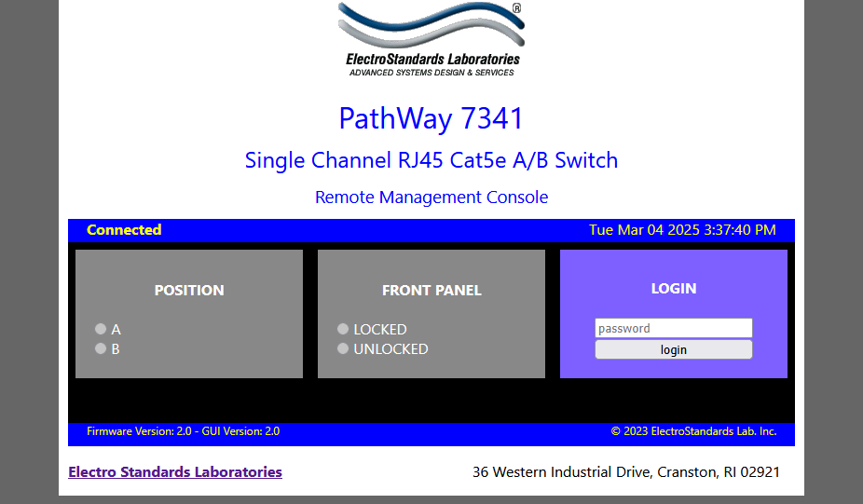This screenshot has width=863, height=504.
Task: Click the date and time readout
Action: click(682, 230)
